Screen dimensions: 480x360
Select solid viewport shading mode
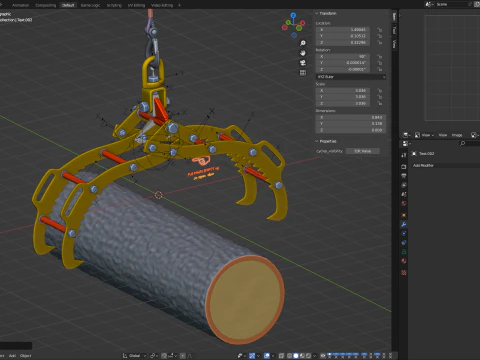coord(295,356)
